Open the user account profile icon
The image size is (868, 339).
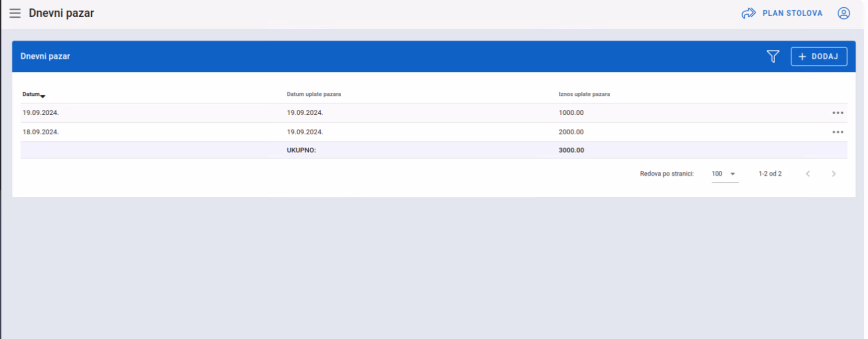[843, 13]
